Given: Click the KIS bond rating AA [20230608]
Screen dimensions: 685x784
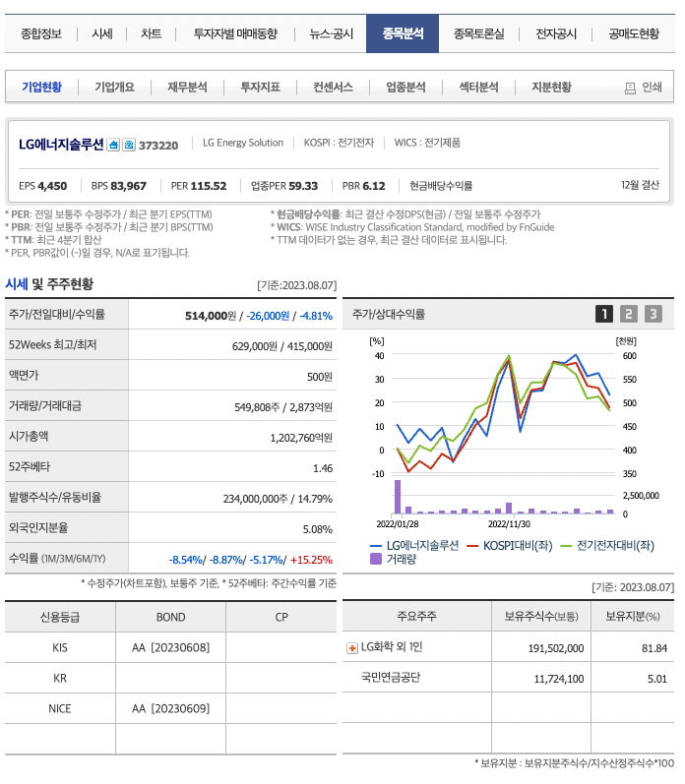Looking at the screenshot, I should click(170, 647).
